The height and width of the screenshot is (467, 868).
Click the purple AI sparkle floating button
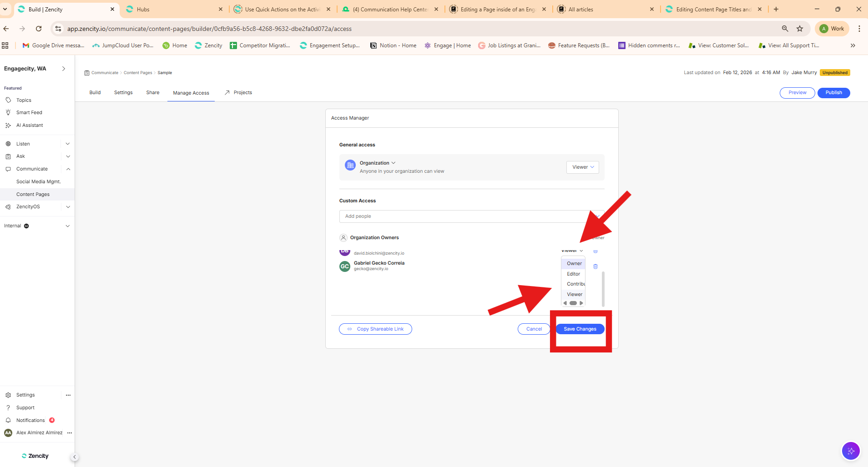tap(850, 451)
